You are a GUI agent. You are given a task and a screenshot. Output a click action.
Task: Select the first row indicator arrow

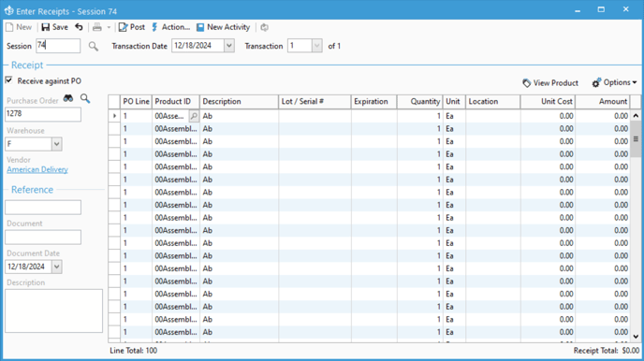point(114,116)
